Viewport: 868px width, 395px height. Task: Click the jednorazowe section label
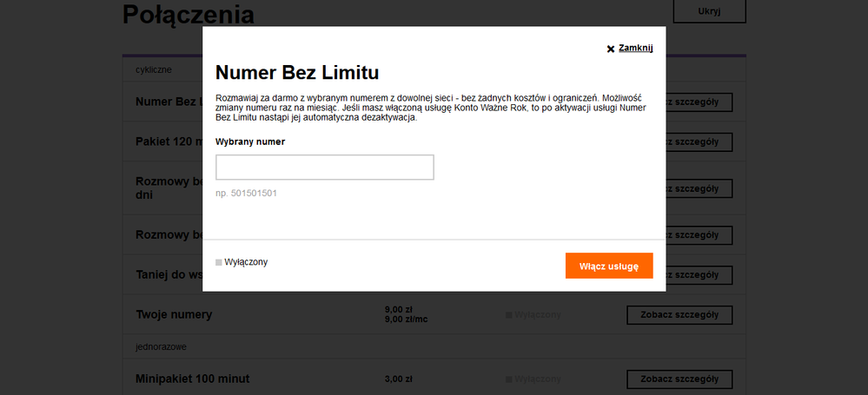(x=162, y=346)
